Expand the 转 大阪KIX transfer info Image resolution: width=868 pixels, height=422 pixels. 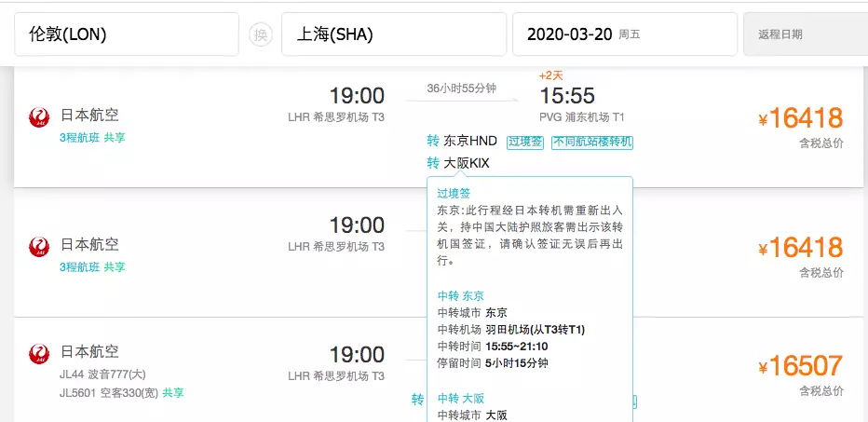[457, 163]
